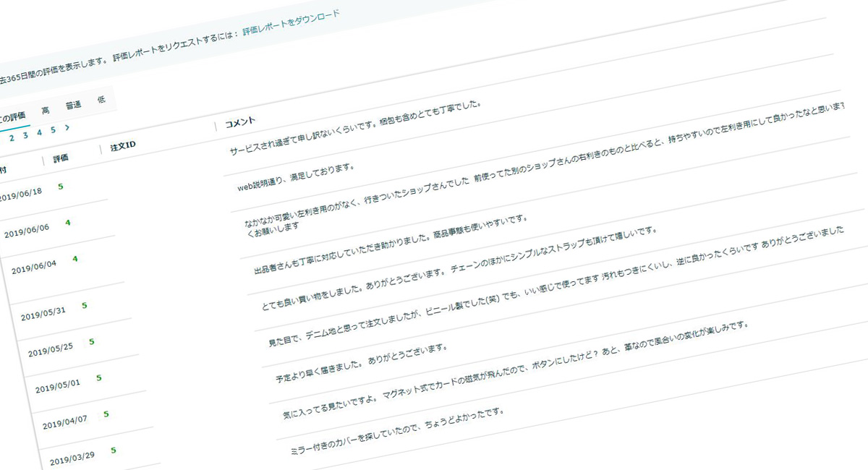868x470 pixels.
Task: Go to page 4 of ratings
Action: [39, 132]
